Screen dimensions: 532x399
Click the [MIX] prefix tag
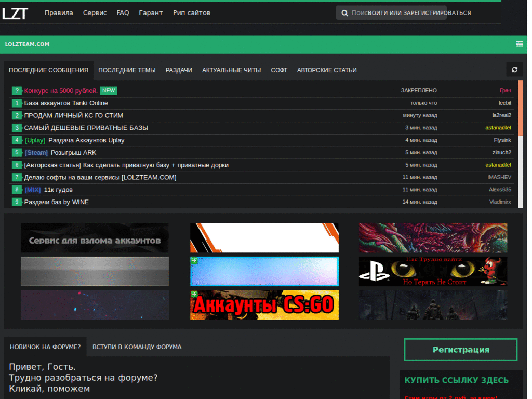(x=33, y=190)
